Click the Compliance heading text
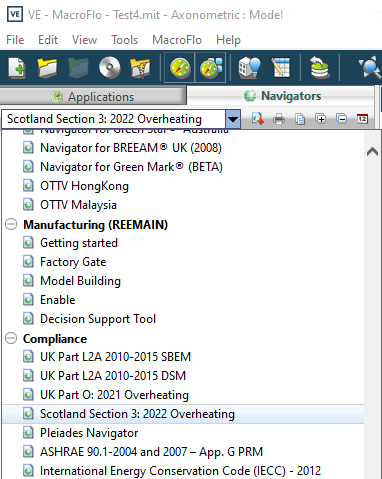The height and width of the screenshot is (479, 382). point(55,339)
